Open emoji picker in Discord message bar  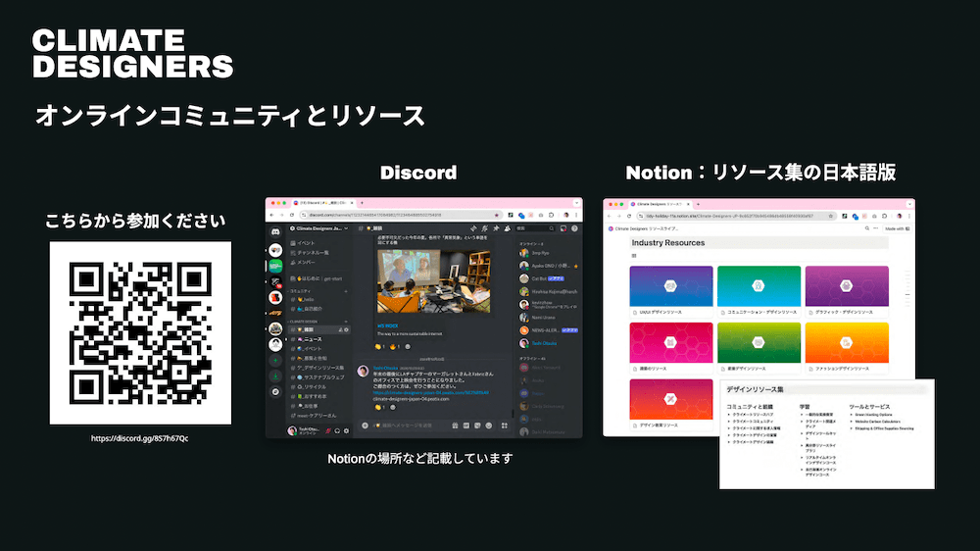click(x=489, y=426)
